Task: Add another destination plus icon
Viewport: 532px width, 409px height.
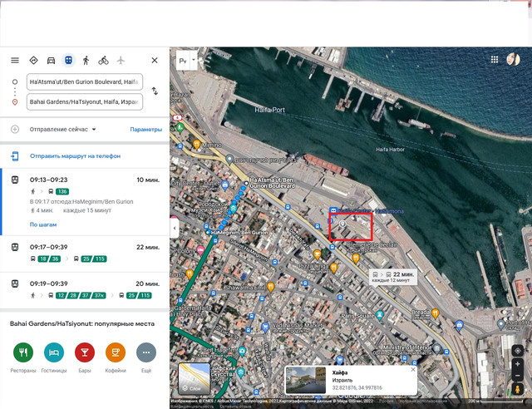Action: (15, 130)
